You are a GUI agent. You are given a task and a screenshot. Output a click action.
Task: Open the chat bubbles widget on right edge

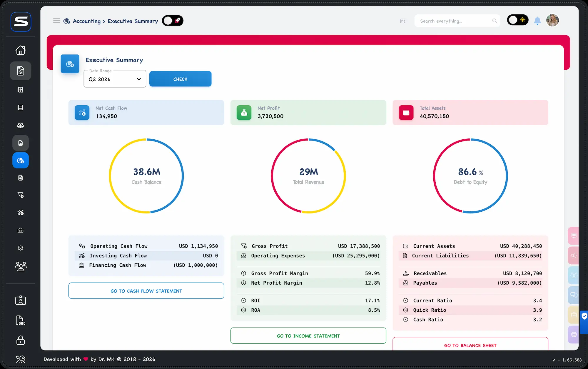(574, 295)
